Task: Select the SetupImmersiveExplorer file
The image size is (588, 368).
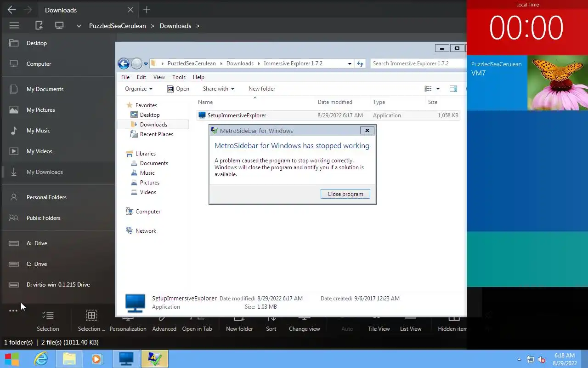Action: point(328,115)
